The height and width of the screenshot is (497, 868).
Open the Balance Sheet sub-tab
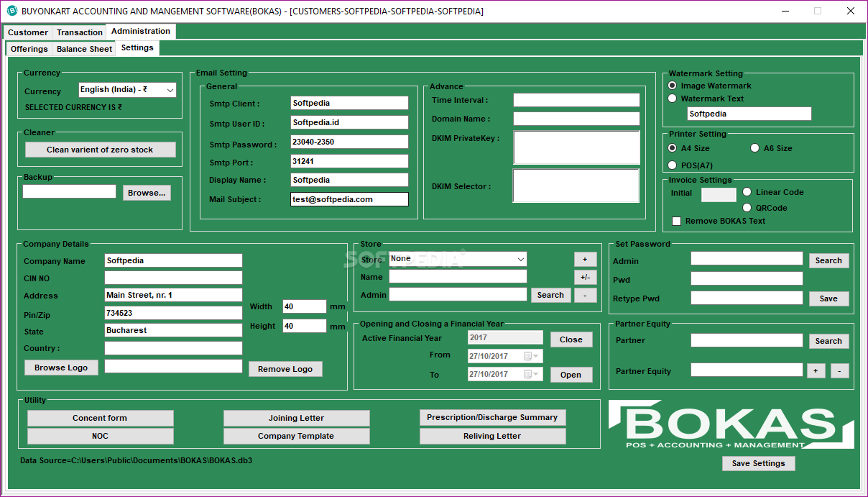coord(85,49)
